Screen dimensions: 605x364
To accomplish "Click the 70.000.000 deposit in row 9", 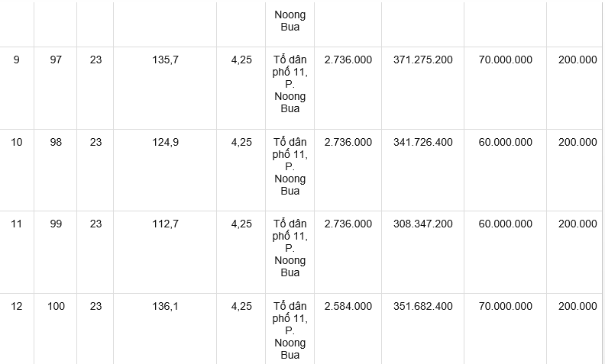I will [x=505, y=60].
